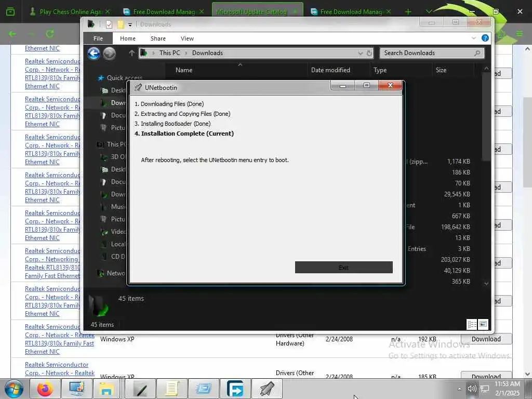Click the volume speaker tray icon
Image resolution: width=532 pixels, height=399 pixels.
click(472, 389)
